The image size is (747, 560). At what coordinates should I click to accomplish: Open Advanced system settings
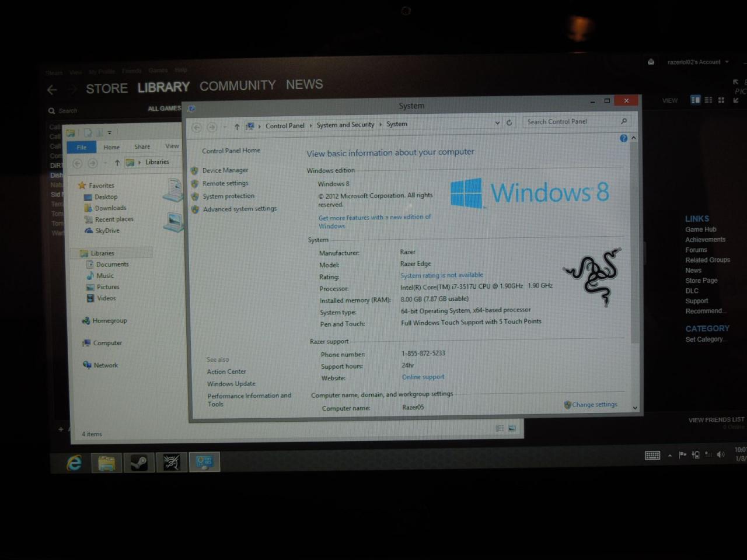tap(240, 209)
